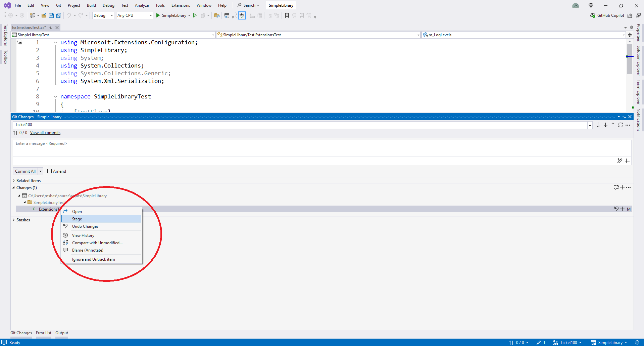Open the Extensions menu

(x=181, y=5)
